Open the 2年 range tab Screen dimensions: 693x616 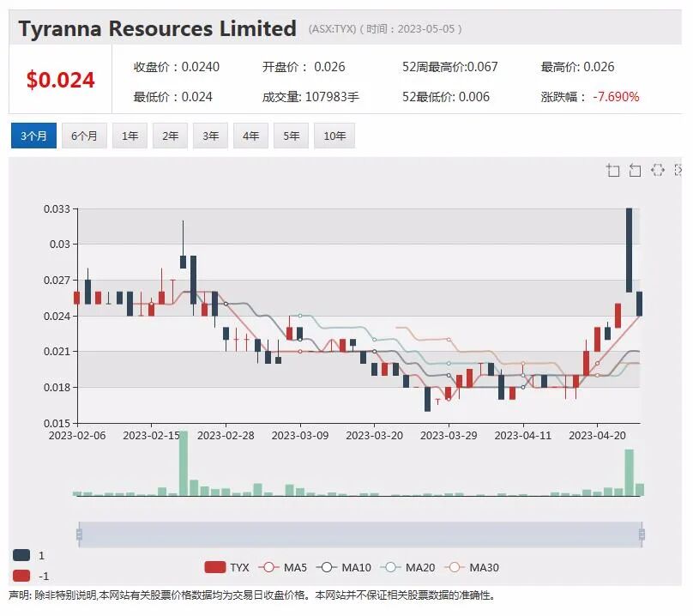click(x=170, y=136)
